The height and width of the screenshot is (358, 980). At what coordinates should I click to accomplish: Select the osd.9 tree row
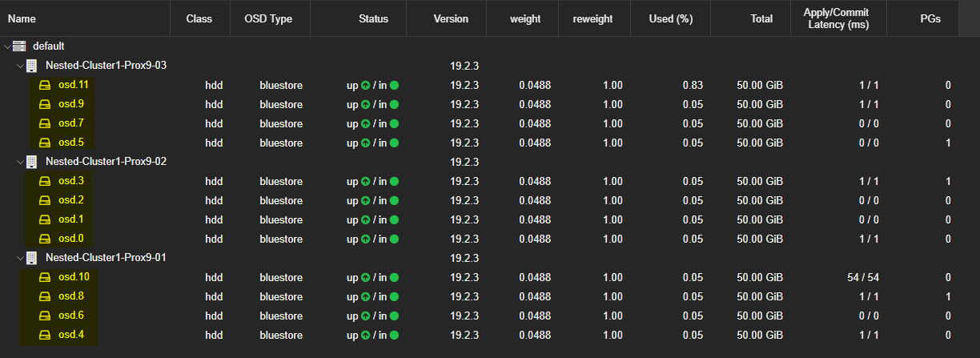click(490, 103)
